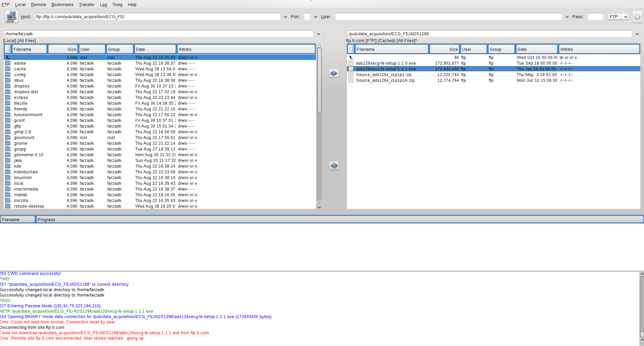
Task: Click the folder icon beside .dropbox
Action: click(8, 86)
